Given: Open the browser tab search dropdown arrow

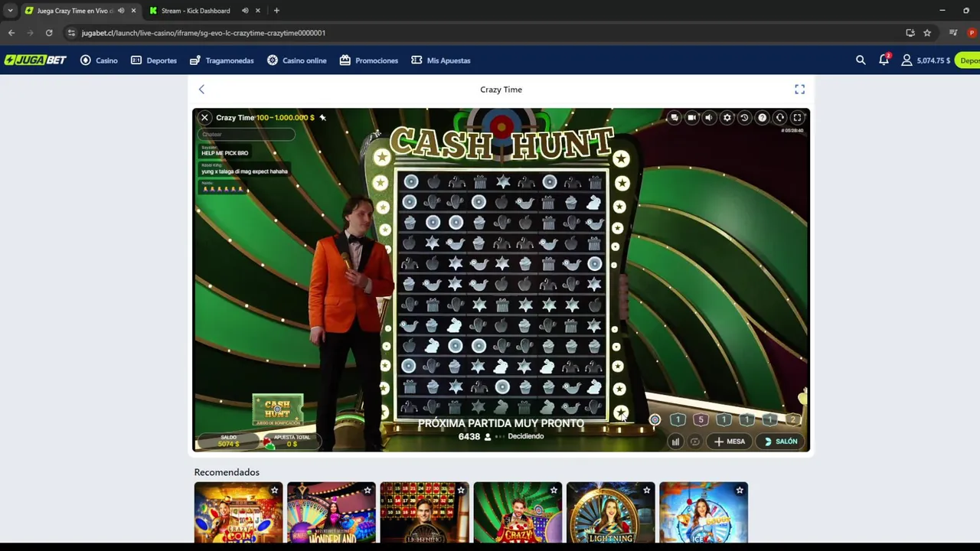Looking at the screenshot, I should click(10, 11).
